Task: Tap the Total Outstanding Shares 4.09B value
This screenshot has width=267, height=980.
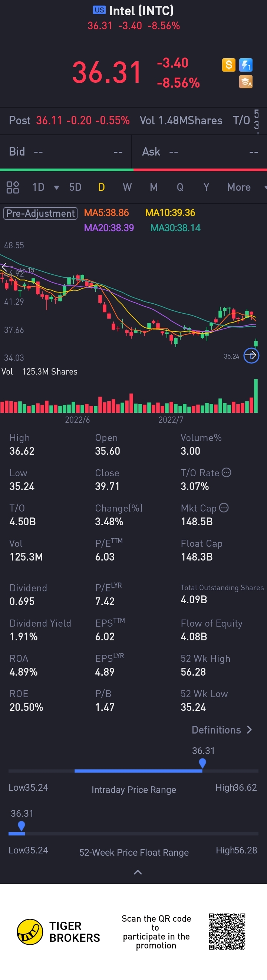Action: [x=194, y=600]
